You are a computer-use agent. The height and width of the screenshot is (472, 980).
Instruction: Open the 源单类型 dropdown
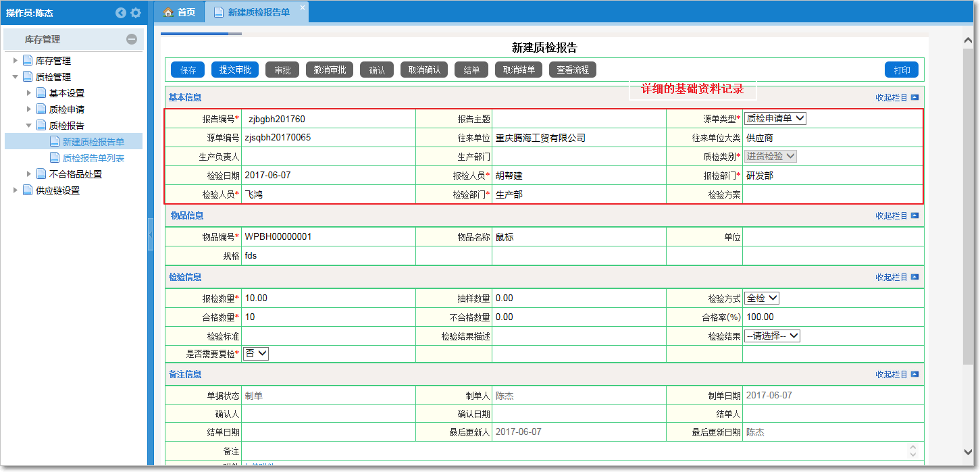(x=775, y=119)
